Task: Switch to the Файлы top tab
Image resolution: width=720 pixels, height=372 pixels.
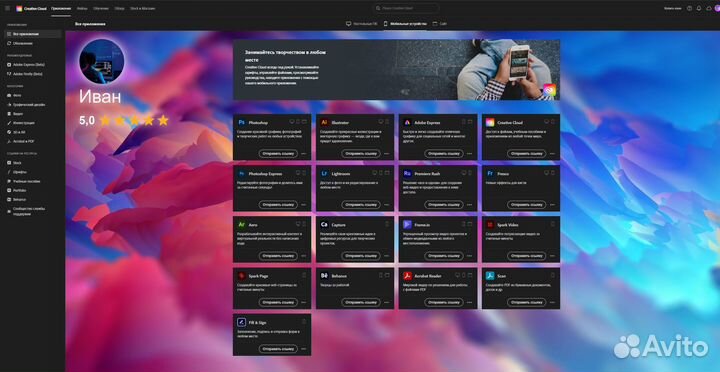Action: coord(82,8)
